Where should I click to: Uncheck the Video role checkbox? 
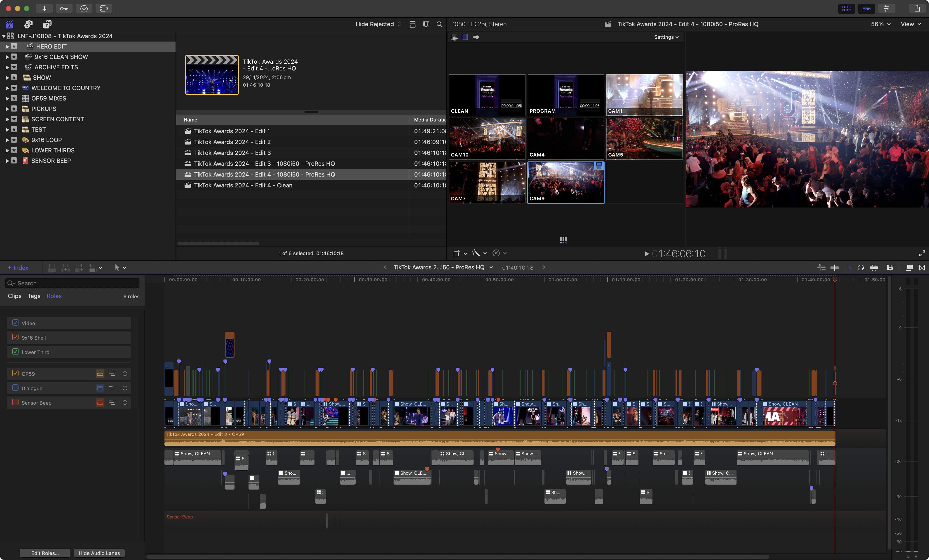coord(15,323)
